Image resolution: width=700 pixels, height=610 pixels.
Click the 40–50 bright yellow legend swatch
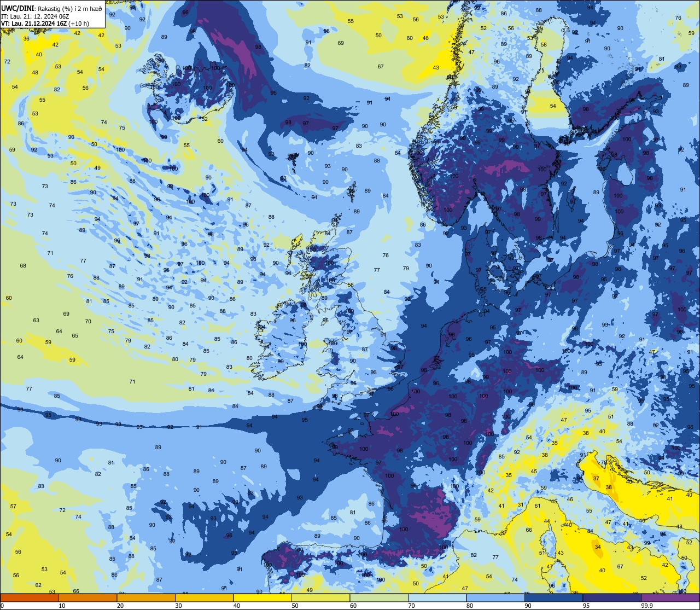(x=262, y=598)
